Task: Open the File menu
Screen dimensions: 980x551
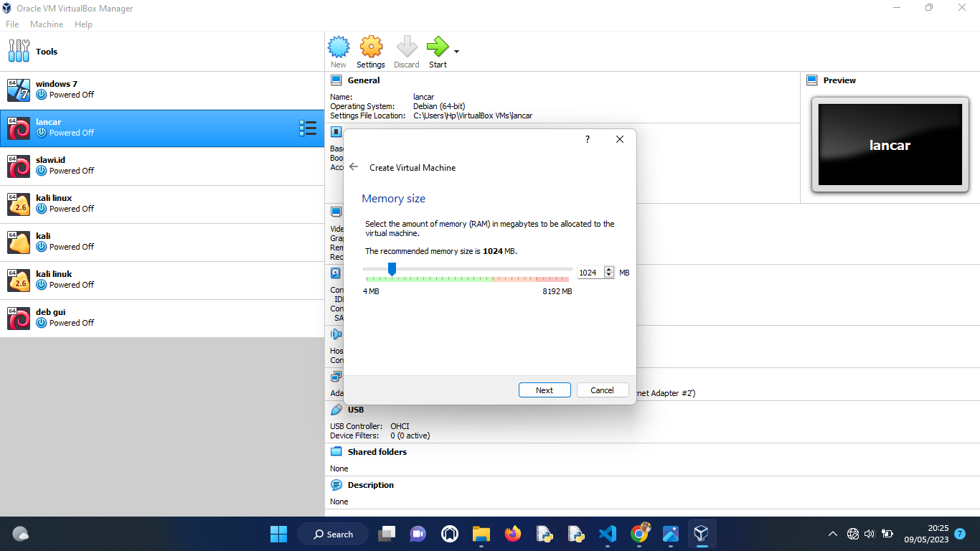Action: point(12,24)
